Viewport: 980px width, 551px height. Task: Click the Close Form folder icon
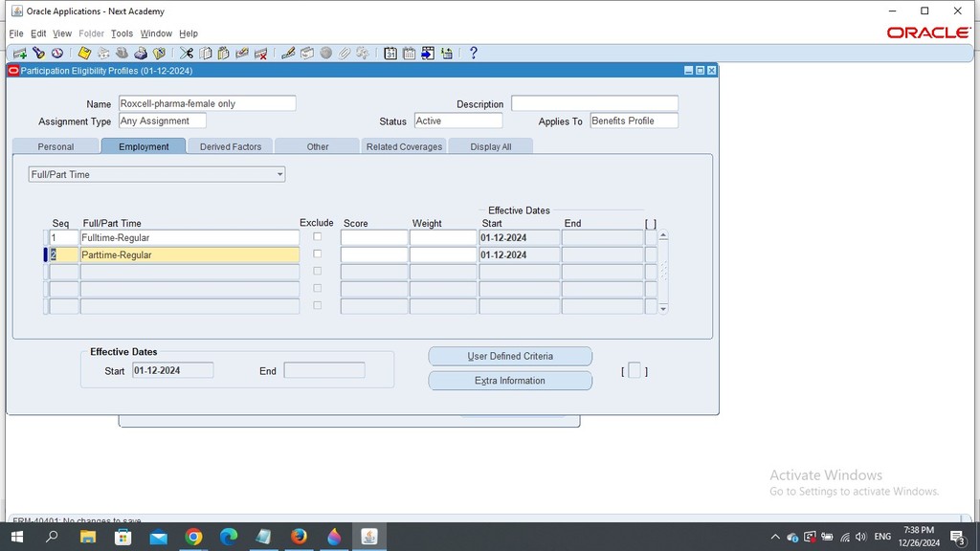coord(160,54)
